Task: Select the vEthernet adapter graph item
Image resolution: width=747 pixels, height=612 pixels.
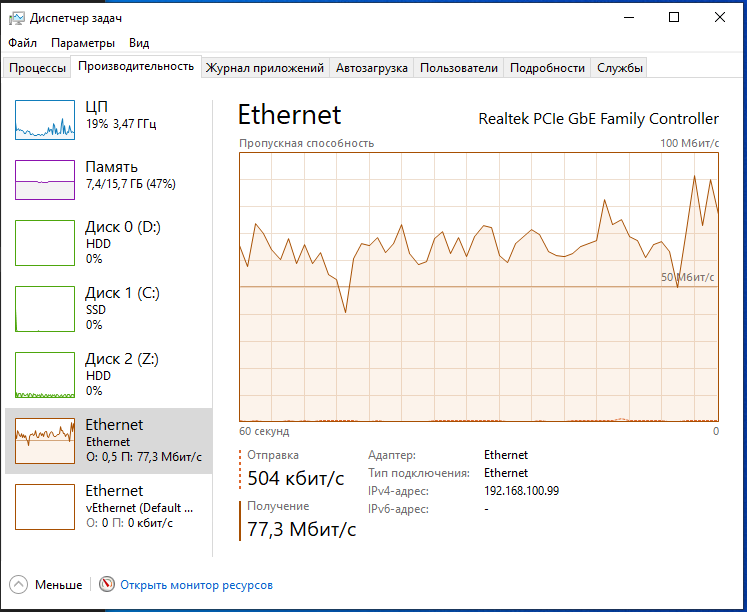Action: tap(45, 507)
